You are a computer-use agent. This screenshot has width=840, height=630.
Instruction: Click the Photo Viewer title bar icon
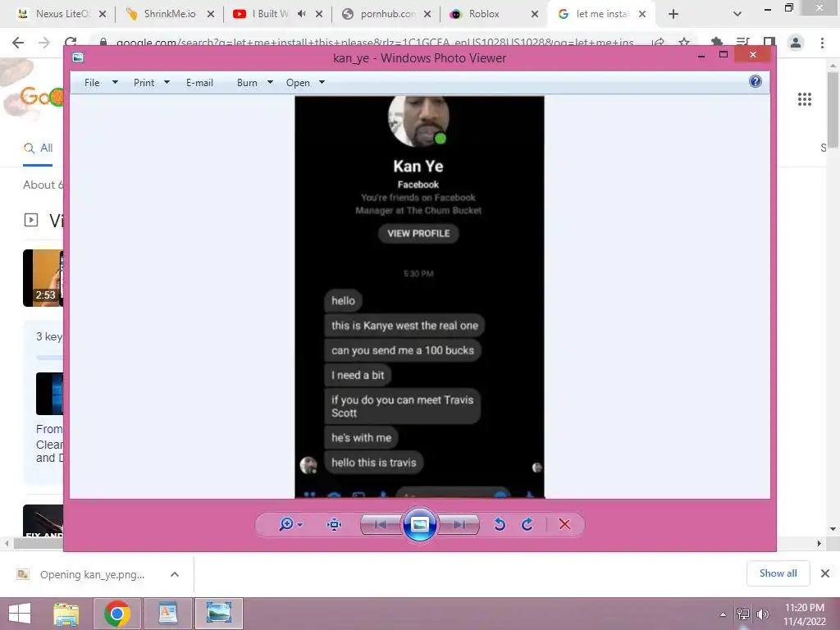pyautogui.click(x=78, y=57)
